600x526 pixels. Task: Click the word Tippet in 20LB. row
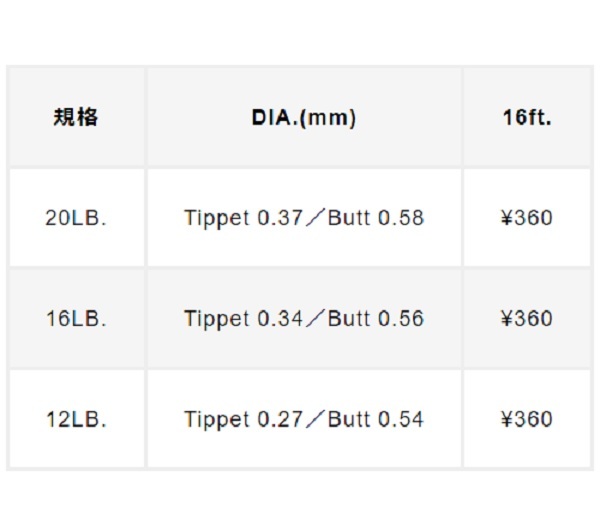click(216, 218)
